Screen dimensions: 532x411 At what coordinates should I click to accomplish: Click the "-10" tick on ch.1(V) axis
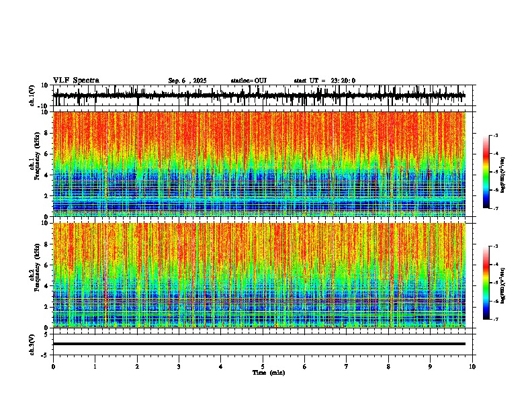pyautogui.click(x=44, y=106)
